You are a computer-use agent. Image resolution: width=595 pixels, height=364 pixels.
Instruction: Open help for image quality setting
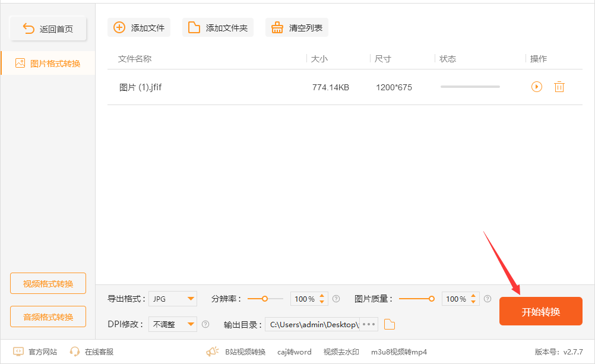(x=488, y=299)
